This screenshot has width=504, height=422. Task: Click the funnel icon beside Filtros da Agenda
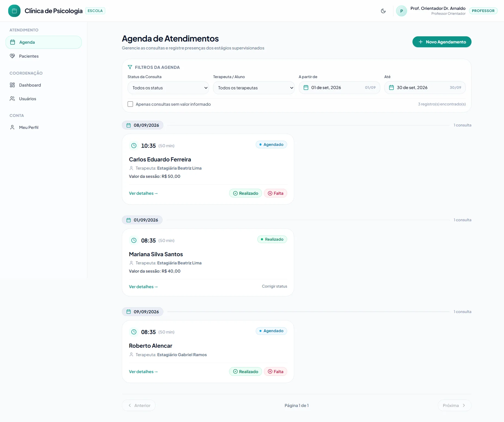130,67
